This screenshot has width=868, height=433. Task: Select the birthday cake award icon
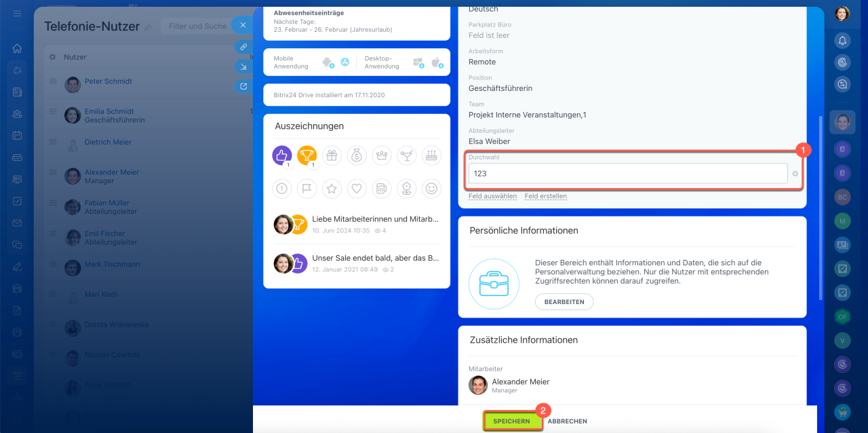point(431,155)
